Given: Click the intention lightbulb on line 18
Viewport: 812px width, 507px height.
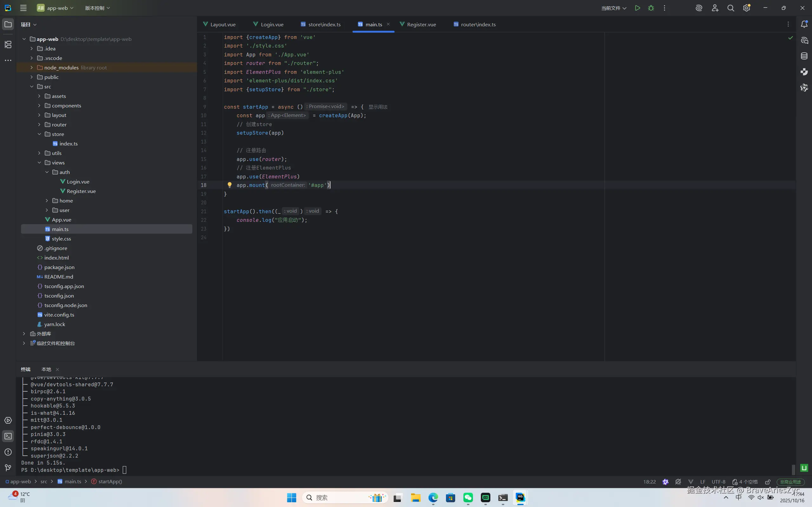Looking at the screenshot, I should click(x=230, y=185).
